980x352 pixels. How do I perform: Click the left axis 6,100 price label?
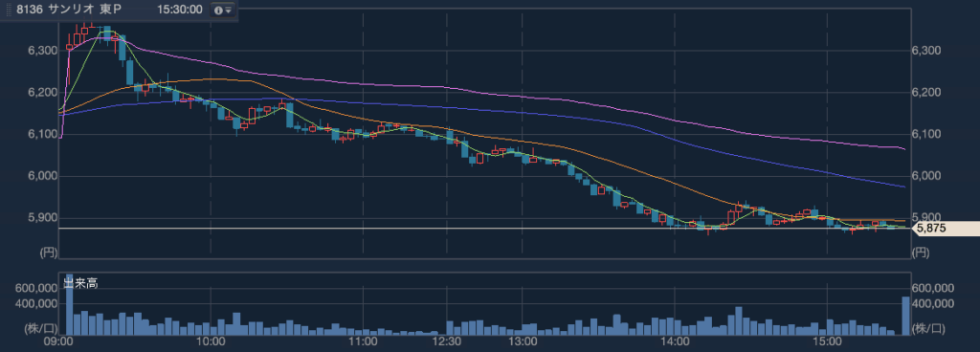point(42,135)
